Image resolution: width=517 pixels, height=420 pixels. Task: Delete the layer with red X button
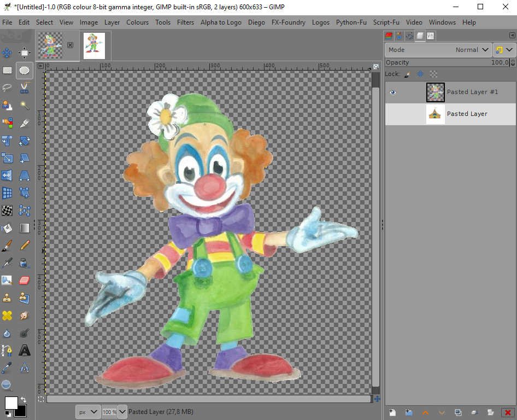click(x=508, y=412)
